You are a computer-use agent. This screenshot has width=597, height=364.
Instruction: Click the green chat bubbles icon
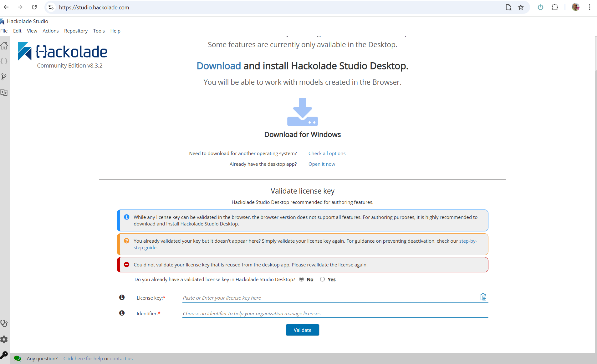click(x=18, y=358)
